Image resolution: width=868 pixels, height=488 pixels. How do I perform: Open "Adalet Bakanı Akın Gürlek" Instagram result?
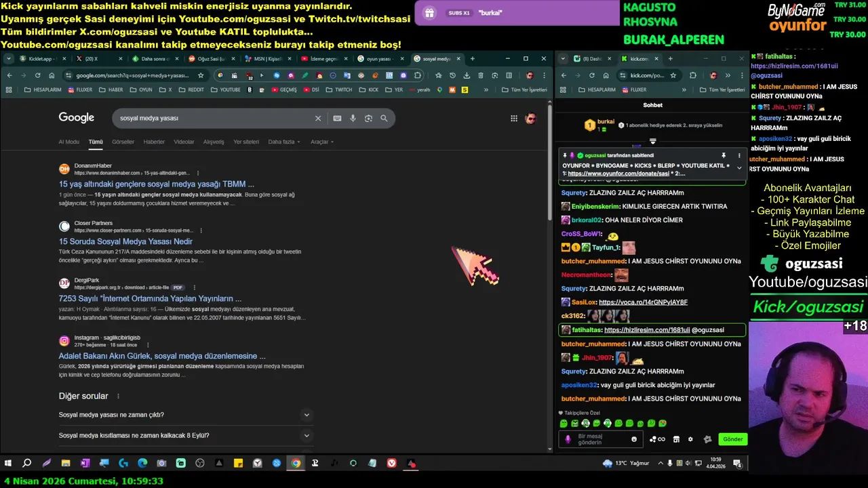[162, 356]
